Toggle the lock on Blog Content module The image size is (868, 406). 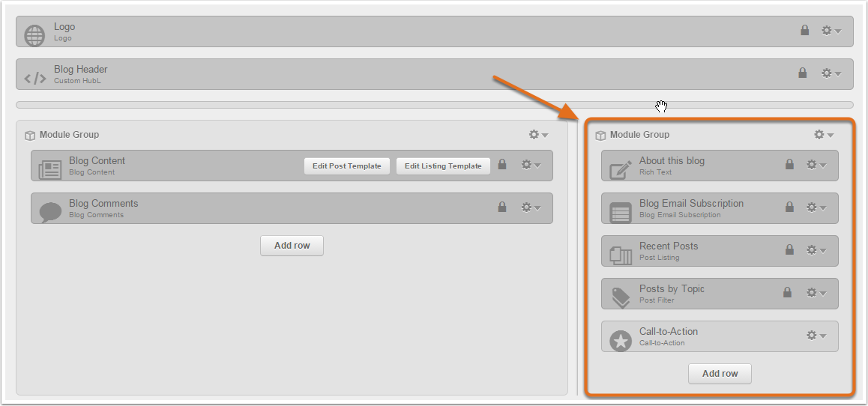(502, 164)
